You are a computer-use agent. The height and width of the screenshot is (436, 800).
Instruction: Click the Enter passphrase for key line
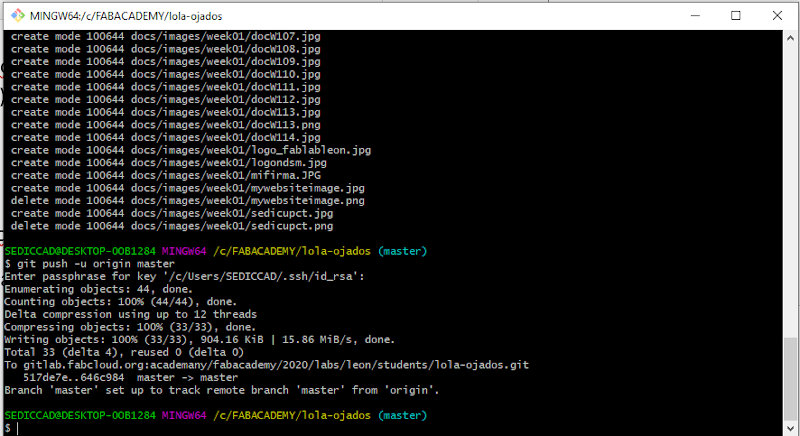click(185, 276)
